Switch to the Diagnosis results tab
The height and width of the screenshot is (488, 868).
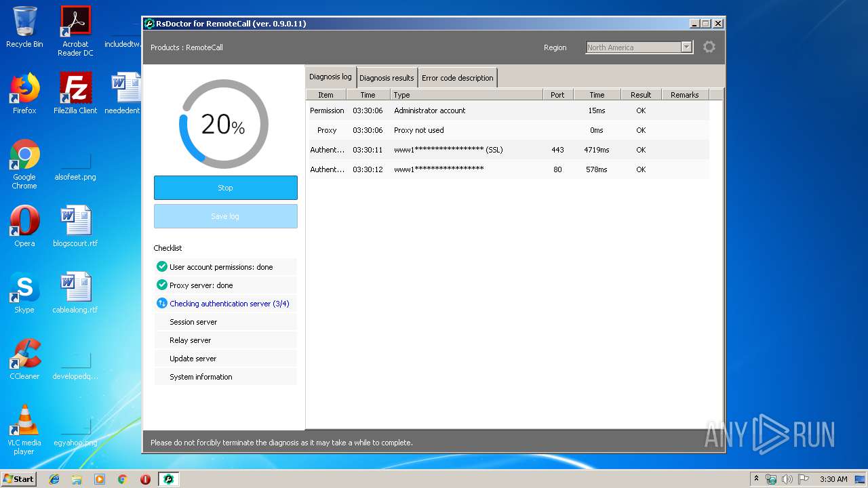(387, 78)
